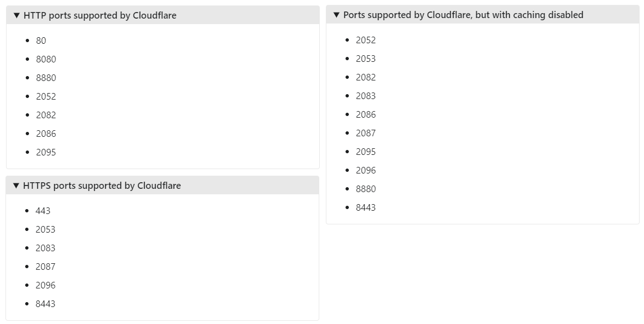Select port 2095 in HTTP ports list
This screenshot has width=644, height=324.
point(46,152)
